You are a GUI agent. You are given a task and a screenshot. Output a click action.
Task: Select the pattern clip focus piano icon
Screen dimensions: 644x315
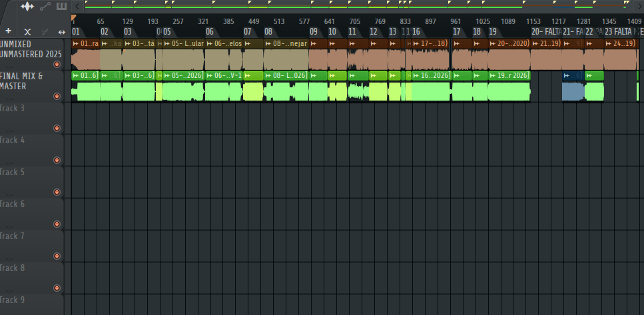[x=62, y=6]
